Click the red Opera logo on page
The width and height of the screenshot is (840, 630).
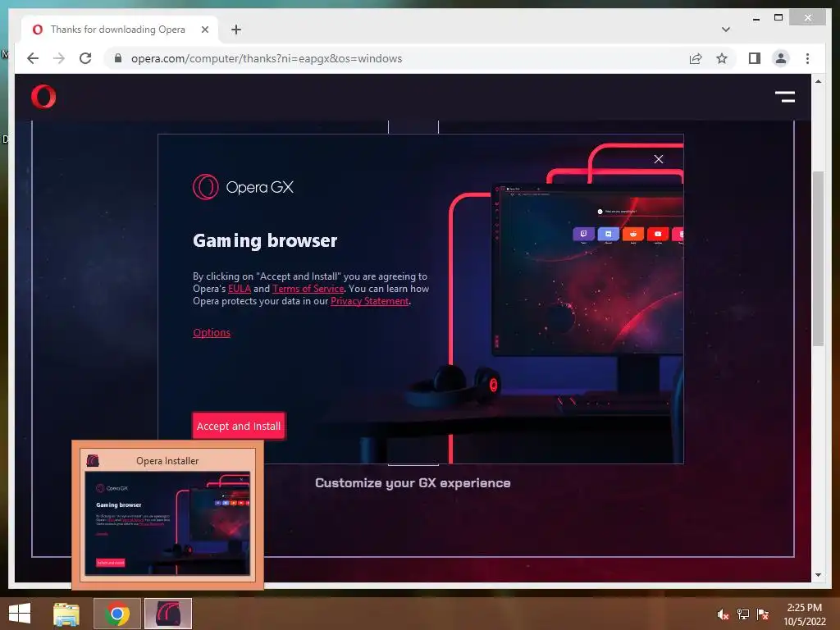(x=43, y=97)
